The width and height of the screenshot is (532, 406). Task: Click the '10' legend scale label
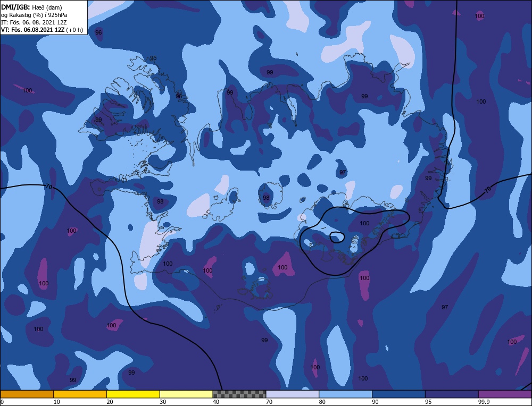point(57,402)
